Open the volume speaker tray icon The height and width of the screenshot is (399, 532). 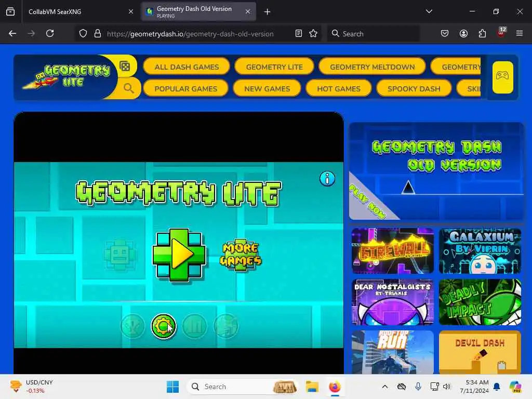[446, 387]
